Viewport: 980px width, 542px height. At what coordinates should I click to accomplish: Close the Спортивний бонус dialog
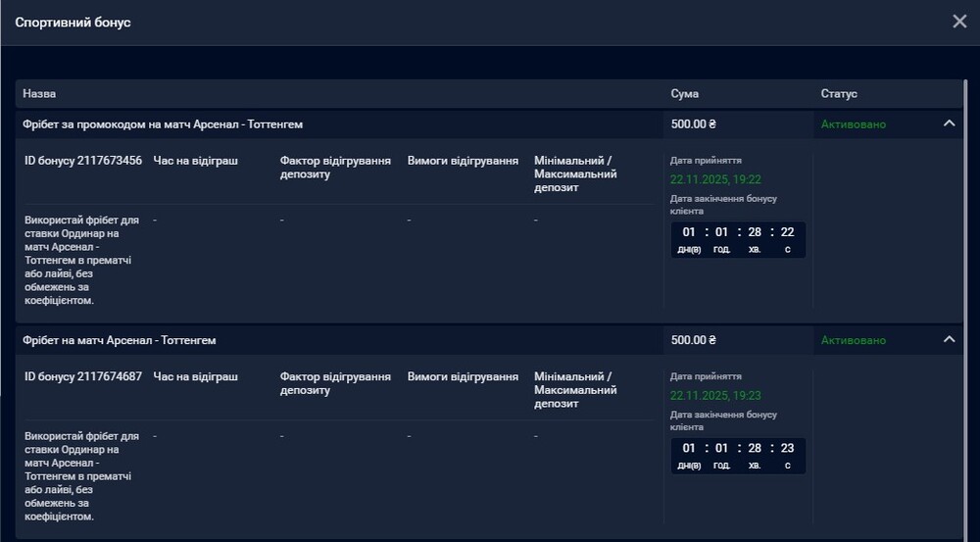[959, 22]
